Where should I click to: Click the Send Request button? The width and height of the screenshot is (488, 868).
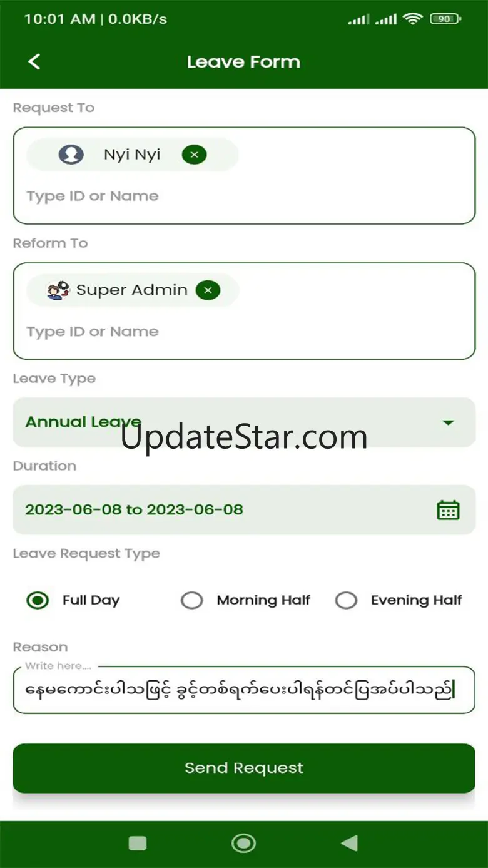[x=244, y=768]
